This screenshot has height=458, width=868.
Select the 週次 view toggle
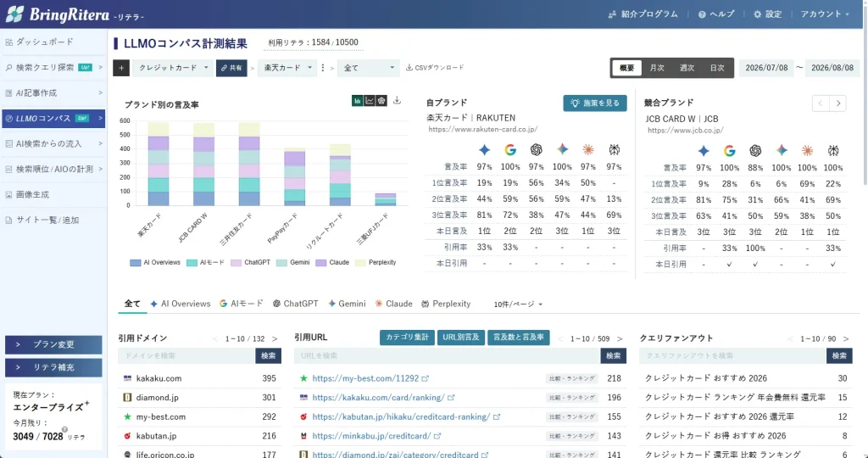point(687,68)
